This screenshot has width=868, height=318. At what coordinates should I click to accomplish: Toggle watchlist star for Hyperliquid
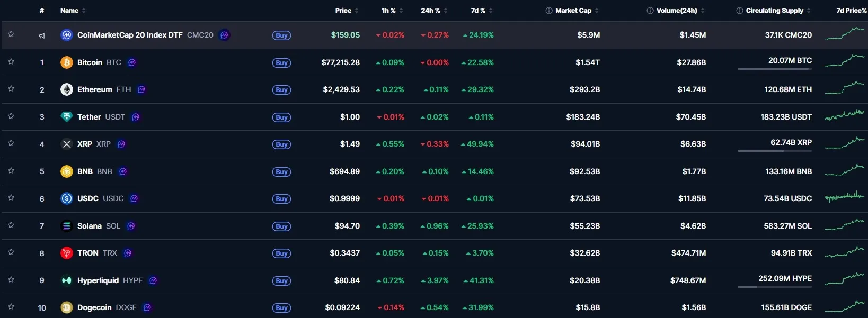11,280
